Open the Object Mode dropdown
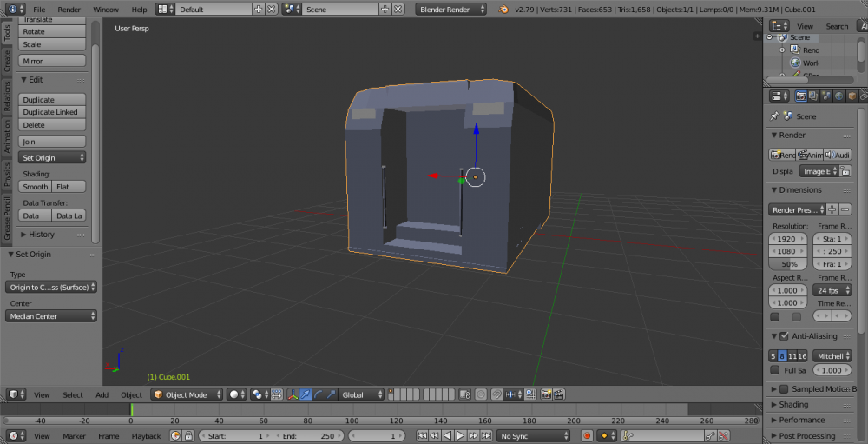 (187, 394)
